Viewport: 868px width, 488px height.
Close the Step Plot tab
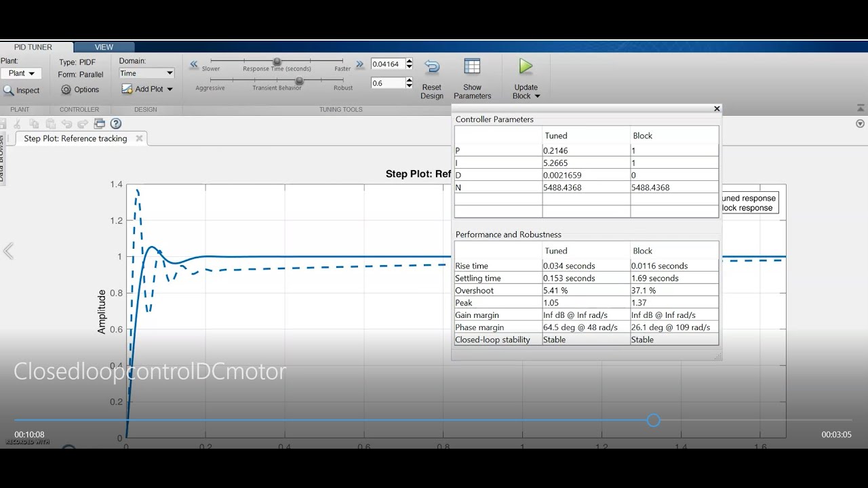pyautogui.click(x=139, y=138)
